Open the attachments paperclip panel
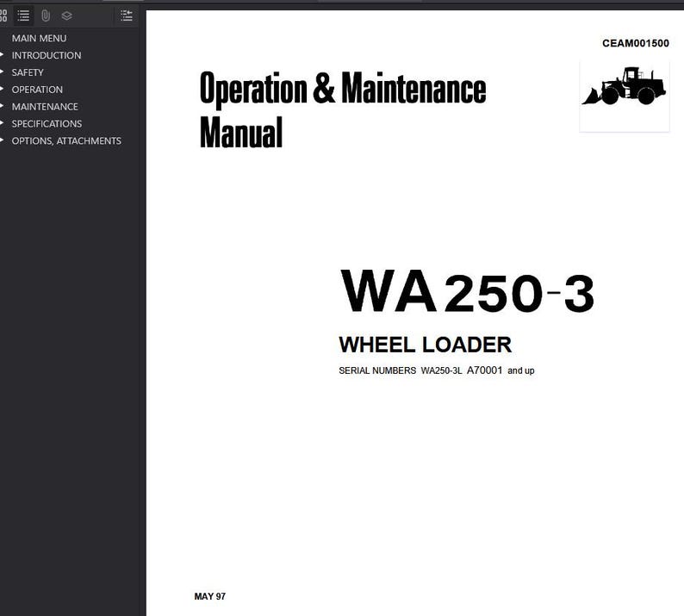Screen dimensions: 684x616 pyautogui.click(x=46, y=16)
